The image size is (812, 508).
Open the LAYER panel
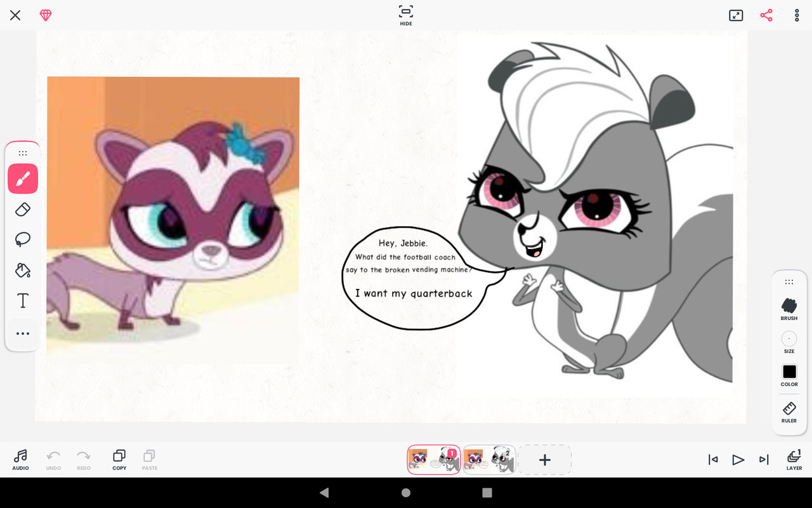point(794,460)
